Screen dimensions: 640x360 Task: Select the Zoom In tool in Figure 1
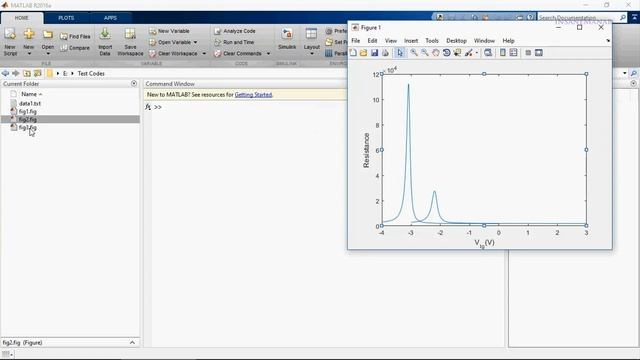point(414,53)
